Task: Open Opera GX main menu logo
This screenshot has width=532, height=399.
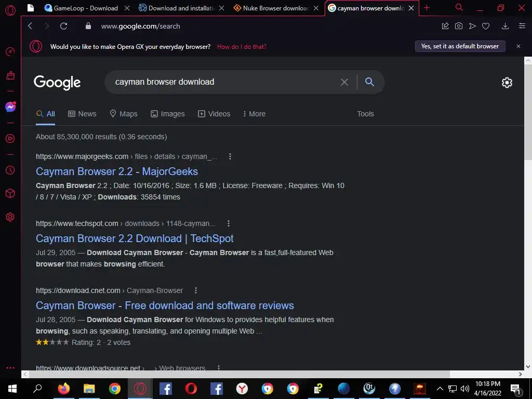Action: pos(10,10)
